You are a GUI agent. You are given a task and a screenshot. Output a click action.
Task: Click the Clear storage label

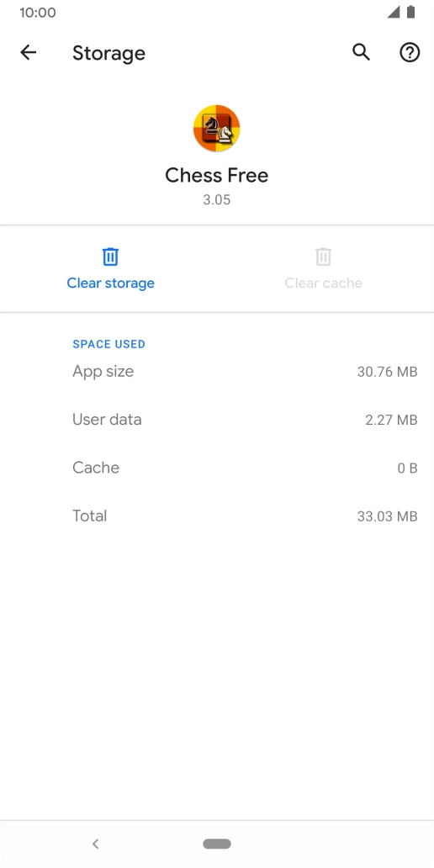pyautogui.click(x=111, y=283)
